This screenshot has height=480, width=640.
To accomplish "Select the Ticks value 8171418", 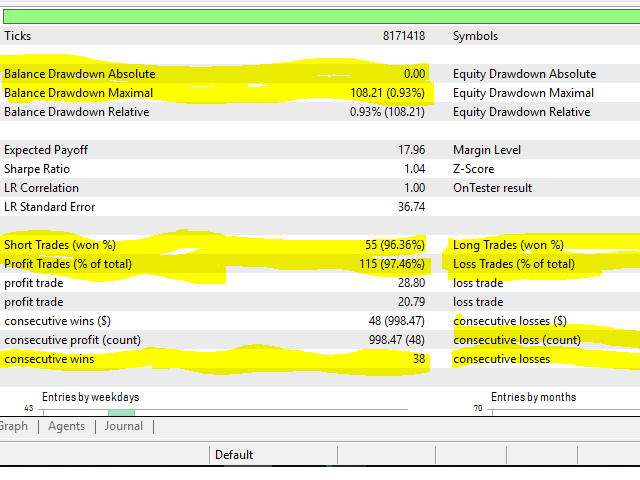I will (x=404, y=36).
